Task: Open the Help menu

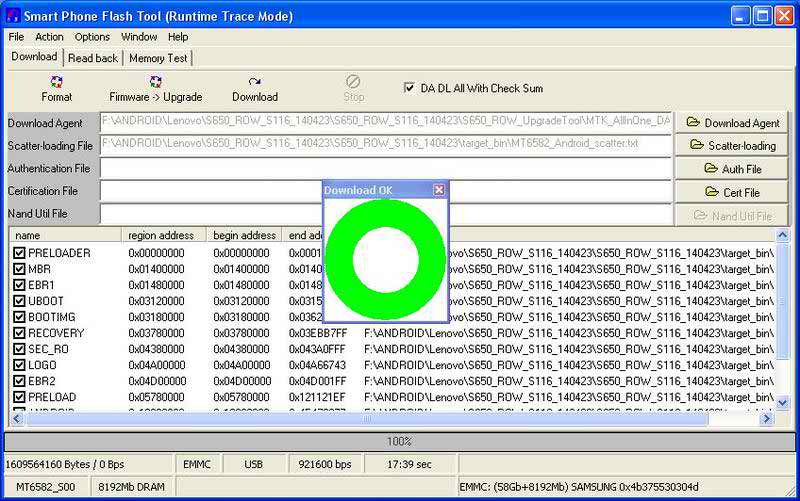Action: coord(178,37)
